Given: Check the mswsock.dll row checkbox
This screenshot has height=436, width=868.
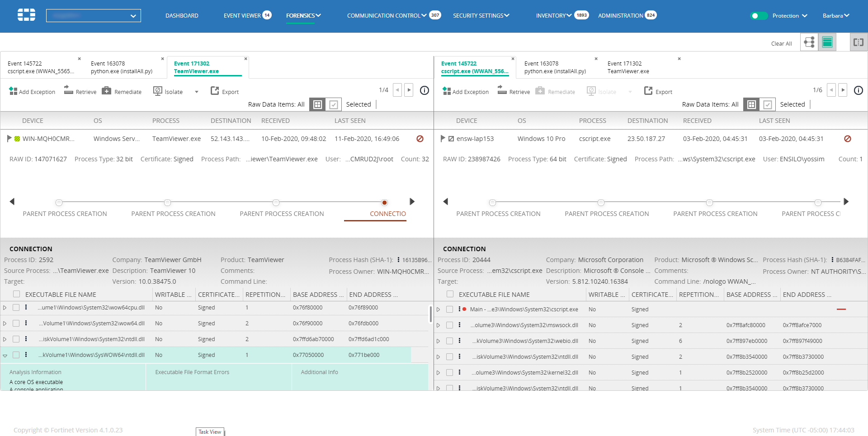Looking at the screenshot, I should pyautogui.click(x=449, y=325).
